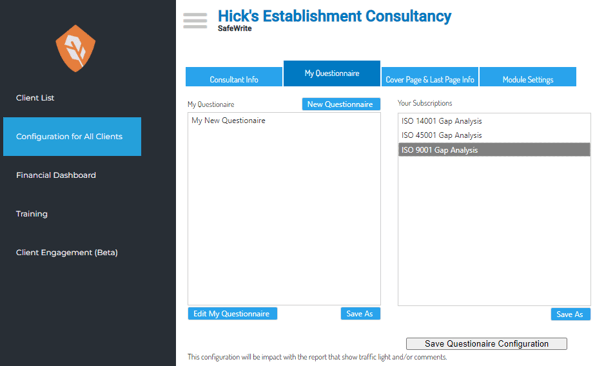This screenshot has height=366, width=595.
Task: Open the Client List page
Action: coord(35,98)
